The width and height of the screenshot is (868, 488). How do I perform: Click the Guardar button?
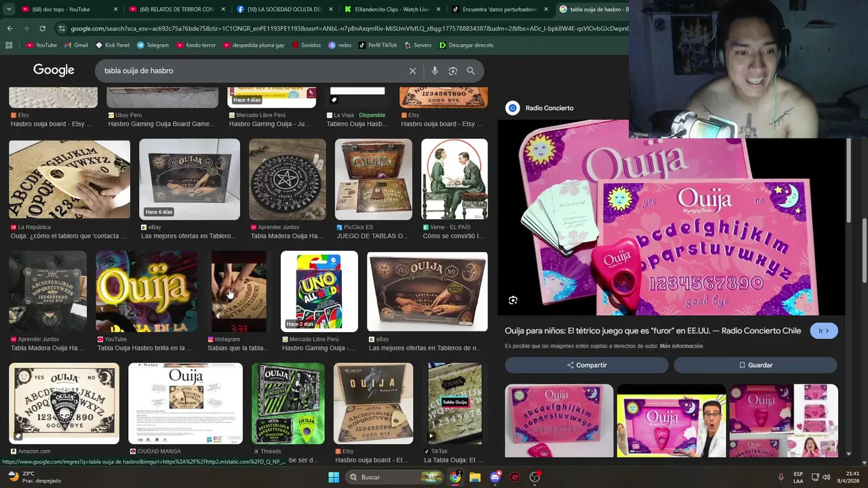tap(755, 365)
